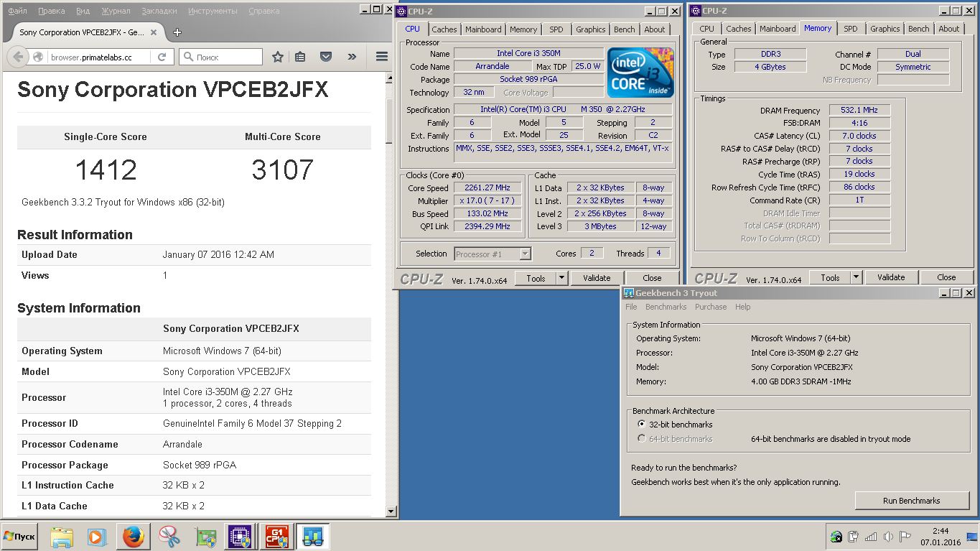
Task: Click the Intel Core i3 logo
Action: 640,73
